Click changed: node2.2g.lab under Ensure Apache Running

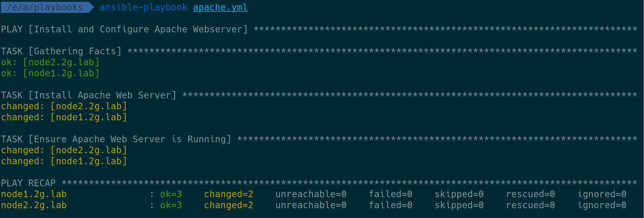64,150
